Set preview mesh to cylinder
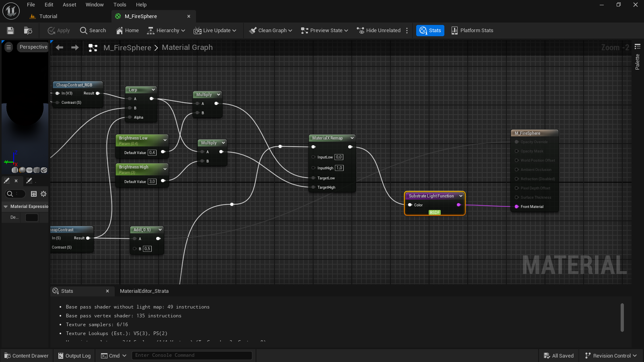Viewport: 644px width, 362px height. [x=15, y=170]
